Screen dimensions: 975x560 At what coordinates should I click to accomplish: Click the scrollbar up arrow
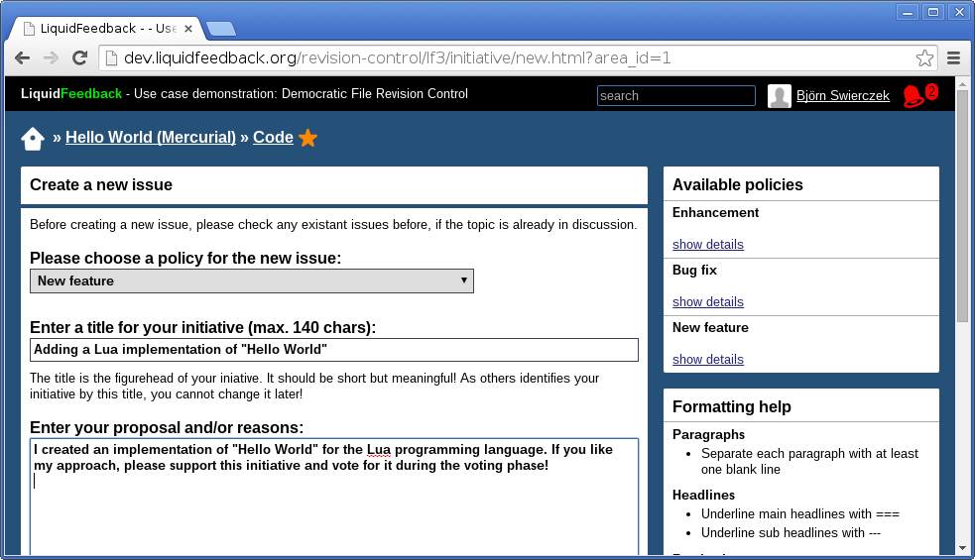tap(962, 84)
